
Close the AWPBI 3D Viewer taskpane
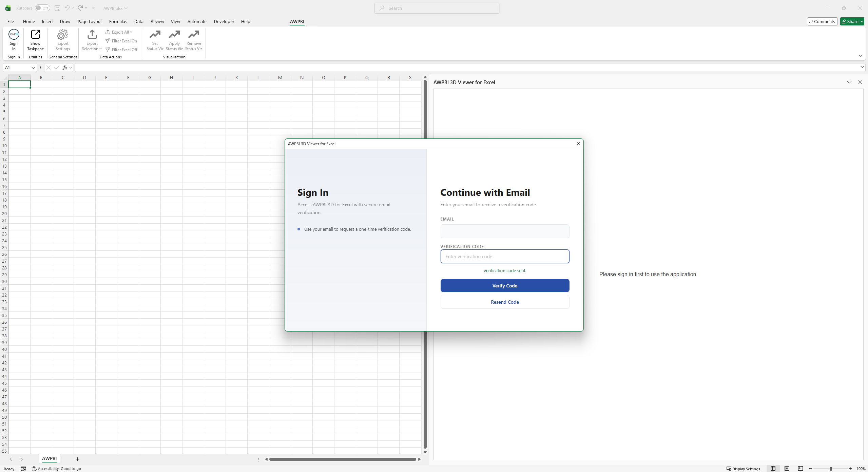click(860, 82)
